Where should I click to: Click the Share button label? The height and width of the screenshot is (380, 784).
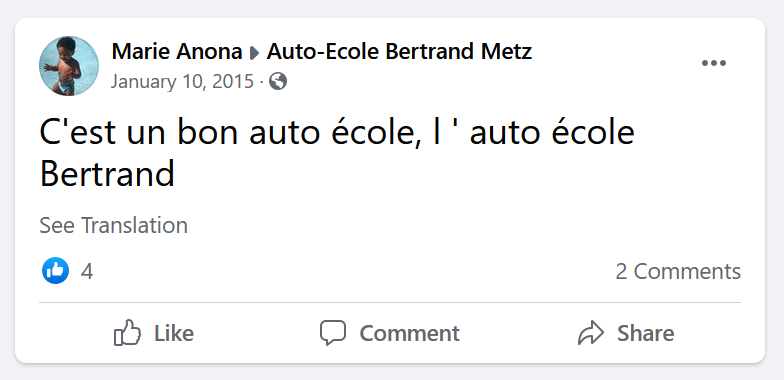[646, 334]
